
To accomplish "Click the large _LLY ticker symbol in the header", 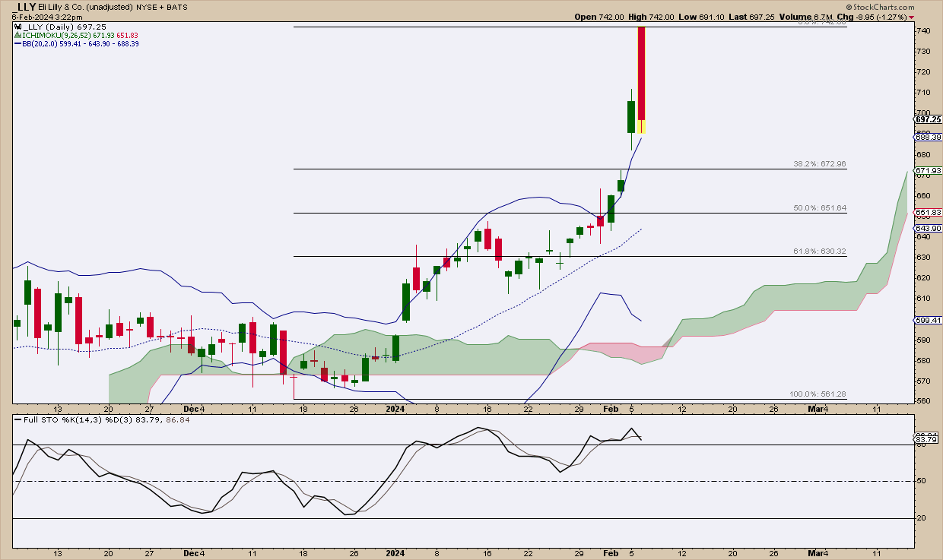I will point(24,7).
